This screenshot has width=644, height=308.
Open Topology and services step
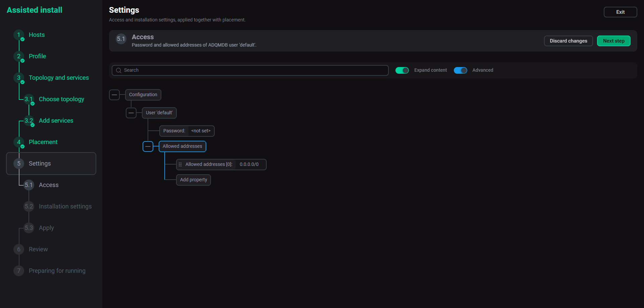[59, 78]
